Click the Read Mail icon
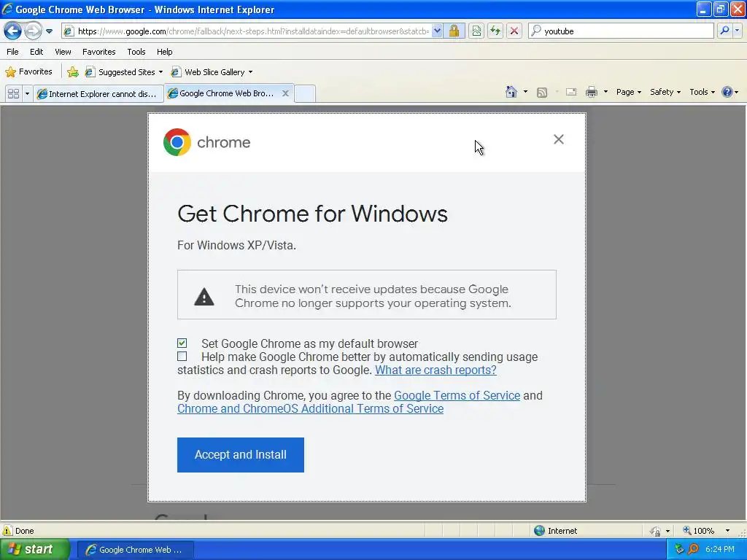Screen dimensions: 747x560 click(x=571, y=93)
